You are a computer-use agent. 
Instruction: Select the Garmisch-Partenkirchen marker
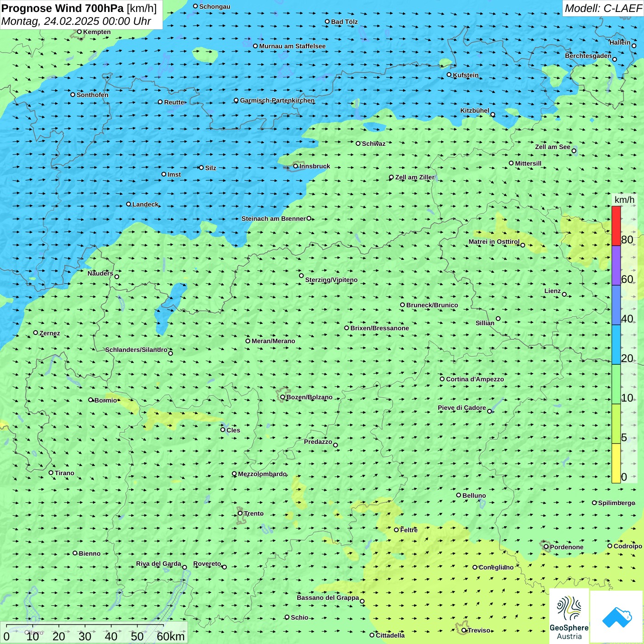point(236,100)
